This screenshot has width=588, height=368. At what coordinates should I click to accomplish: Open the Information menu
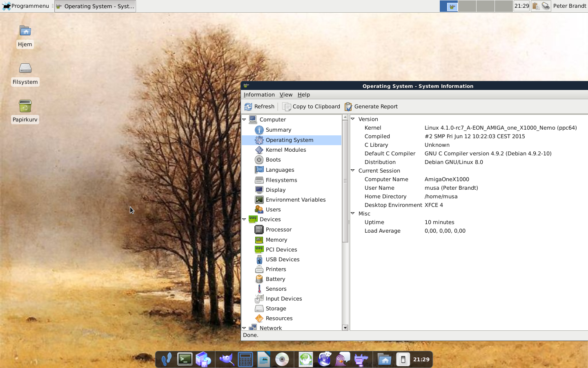pos(259,95)
